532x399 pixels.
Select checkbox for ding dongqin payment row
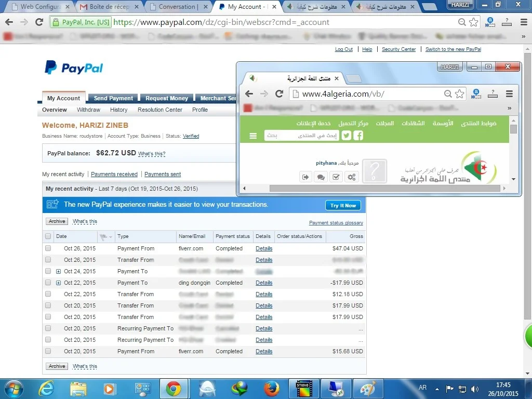[x=48, y=283]
